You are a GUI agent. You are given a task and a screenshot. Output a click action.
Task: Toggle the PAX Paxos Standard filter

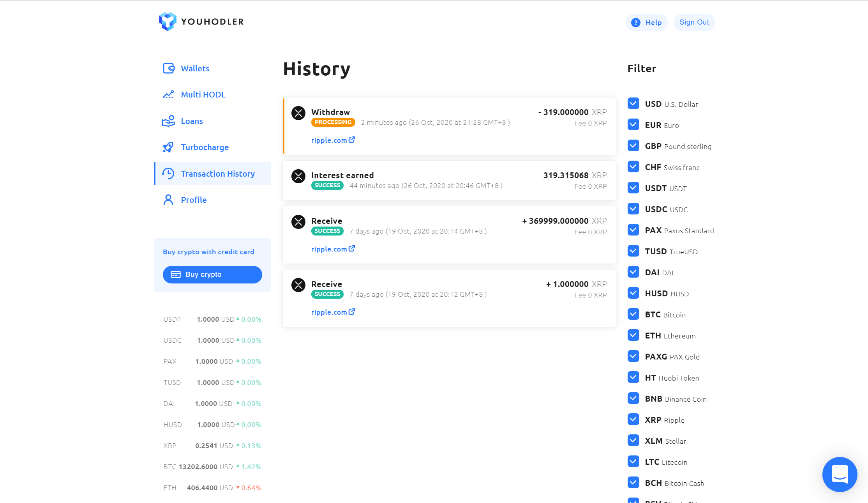(x=633, y=230)
